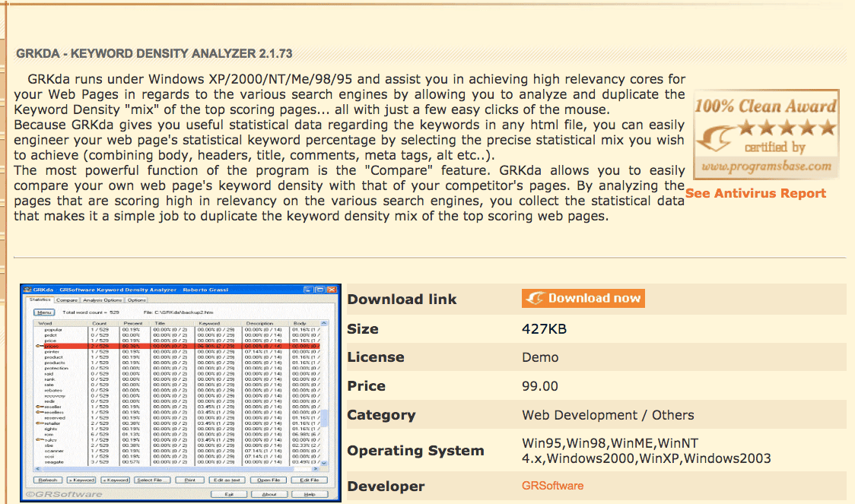This screenshot has width=855, height=504.
Task: Open the See Antivirus Report link
Action: pos(755,193)
